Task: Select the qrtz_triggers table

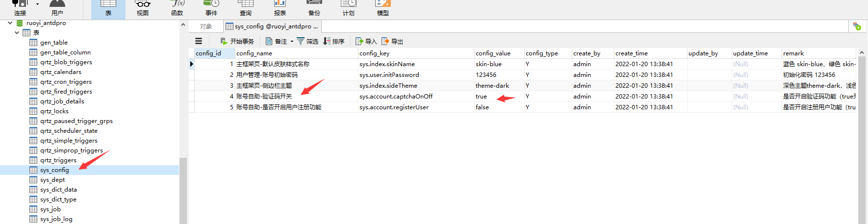Action: pos(58,160)
